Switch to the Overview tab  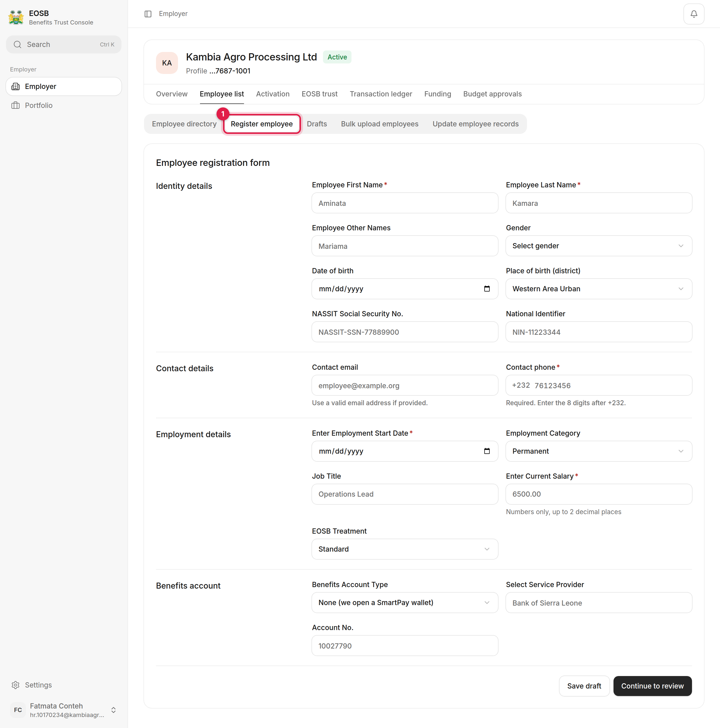pyautogui.click(x=171, y=94)
